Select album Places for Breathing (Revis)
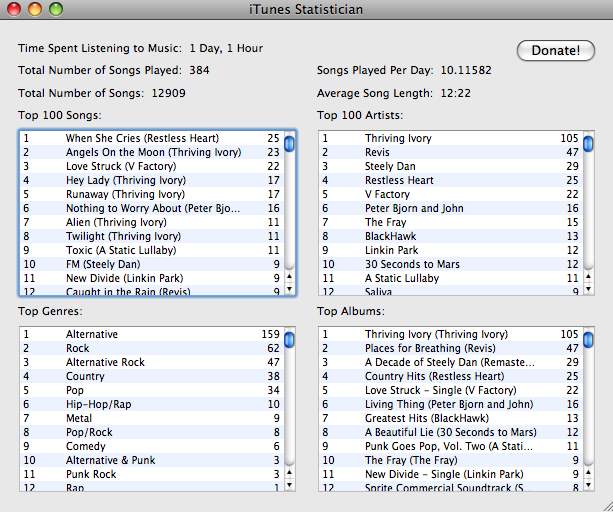The image size is (613, 512). 451,348
